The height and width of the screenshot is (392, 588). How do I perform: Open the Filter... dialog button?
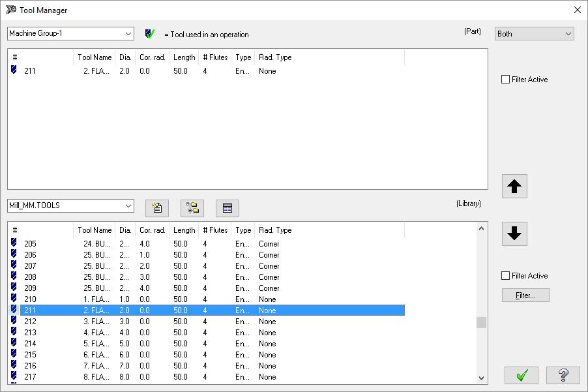pyautogui.click(x=525, y=295)
